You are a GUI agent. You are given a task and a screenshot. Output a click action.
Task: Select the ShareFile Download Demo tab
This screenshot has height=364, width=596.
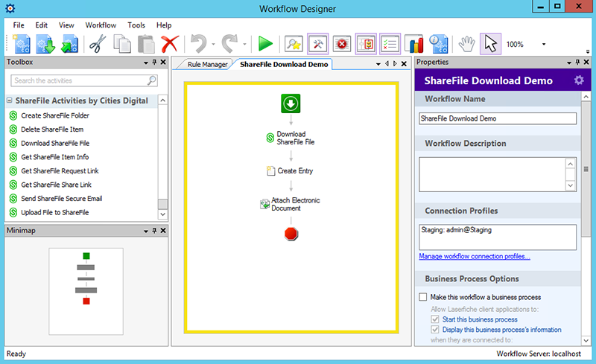284,64
